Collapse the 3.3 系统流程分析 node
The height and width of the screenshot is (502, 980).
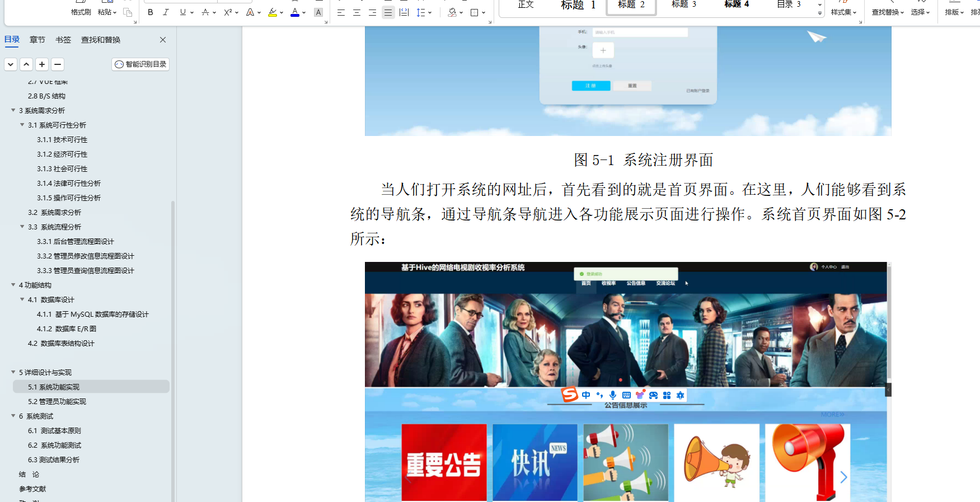point(22,227)
